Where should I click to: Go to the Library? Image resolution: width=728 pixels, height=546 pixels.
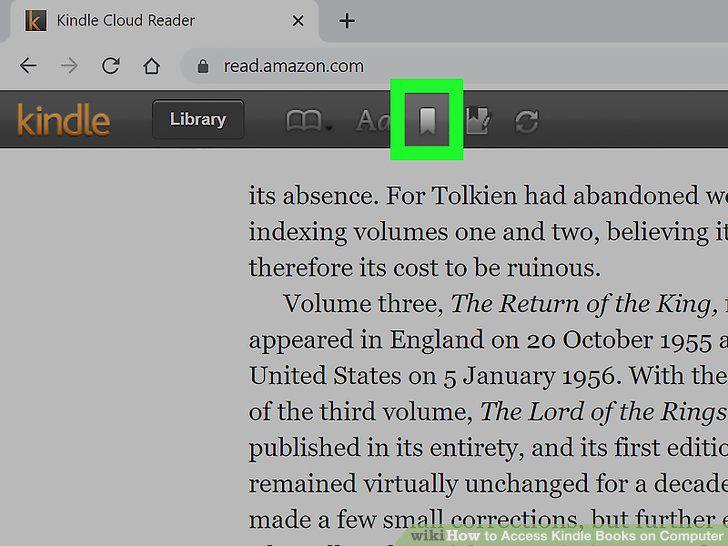tap(198, 119)
